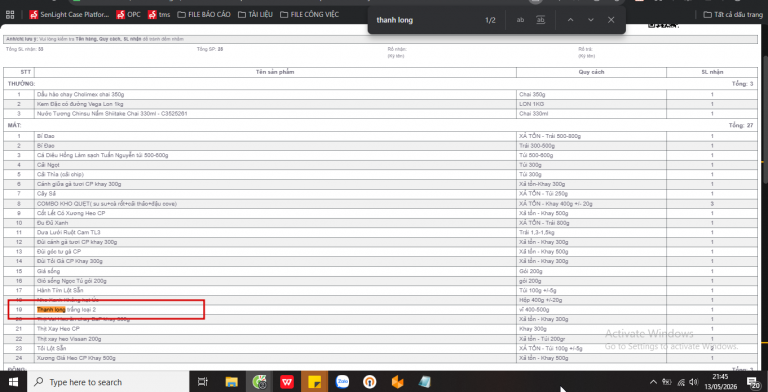The width and height of the screenshot is (768, 392).
Task: Open the OPC bookmark
Action: pos(128,14)
